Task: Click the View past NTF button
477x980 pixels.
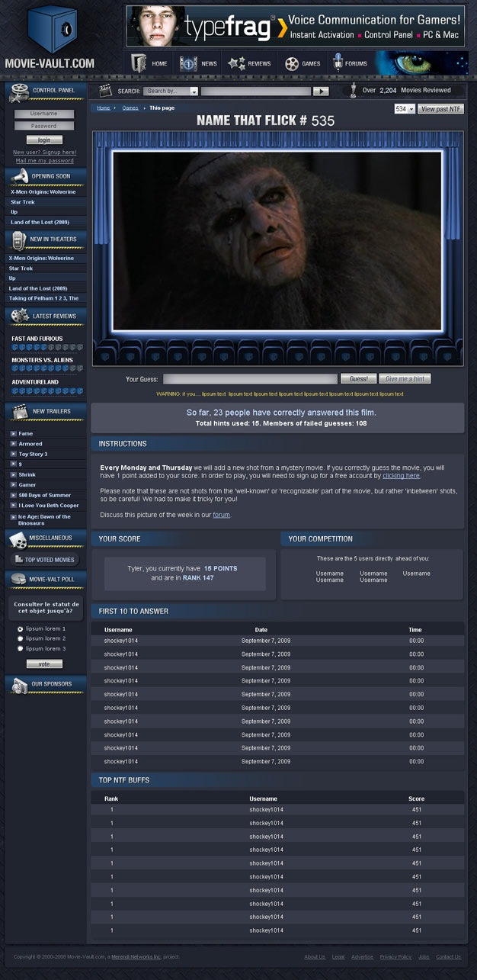Action: pyautogui.click(x=441, y=109)
